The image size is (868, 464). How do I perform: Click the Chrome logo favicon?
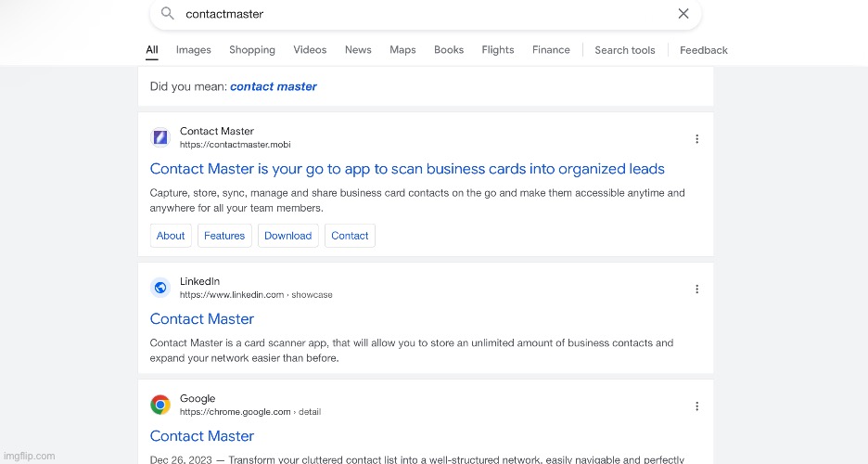[160, 405]
